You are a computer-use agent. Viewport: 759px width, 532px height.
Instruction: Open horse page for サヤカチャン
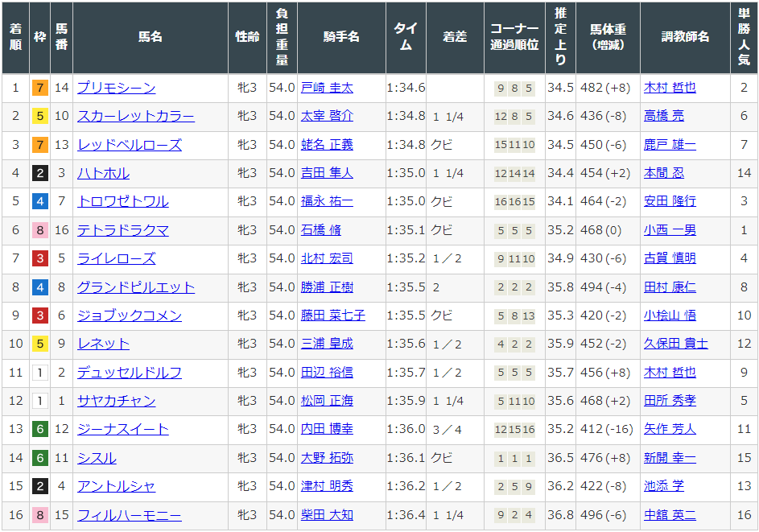coord(117,401)
